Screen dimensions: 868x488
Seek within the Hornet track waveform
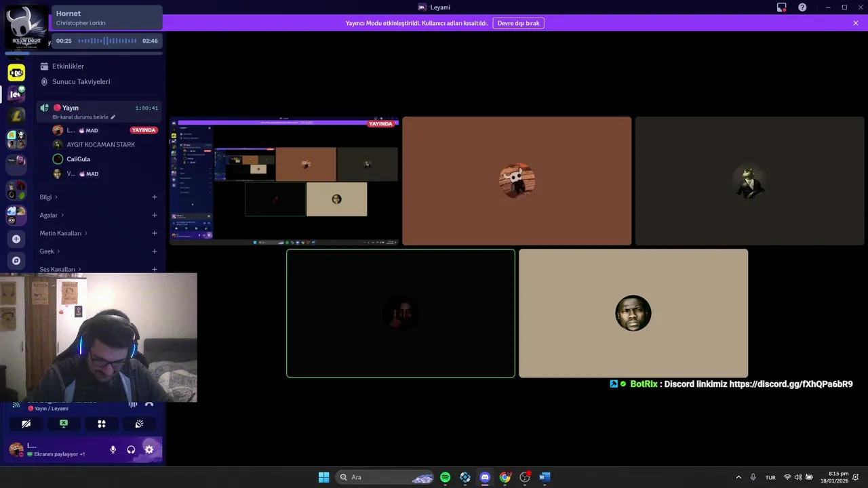[107, 41]
